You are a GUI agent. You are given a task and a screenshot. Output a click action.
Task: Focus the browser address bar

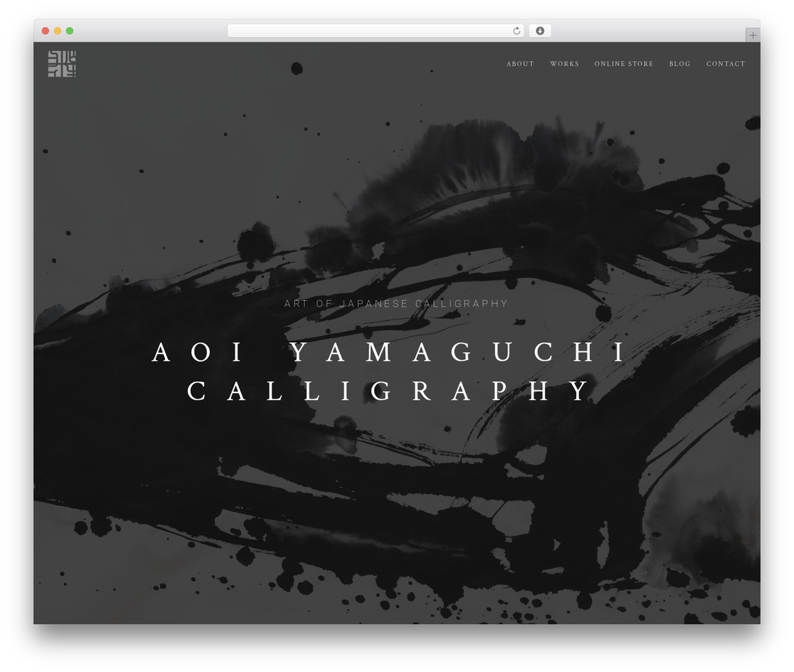(376, 31)
